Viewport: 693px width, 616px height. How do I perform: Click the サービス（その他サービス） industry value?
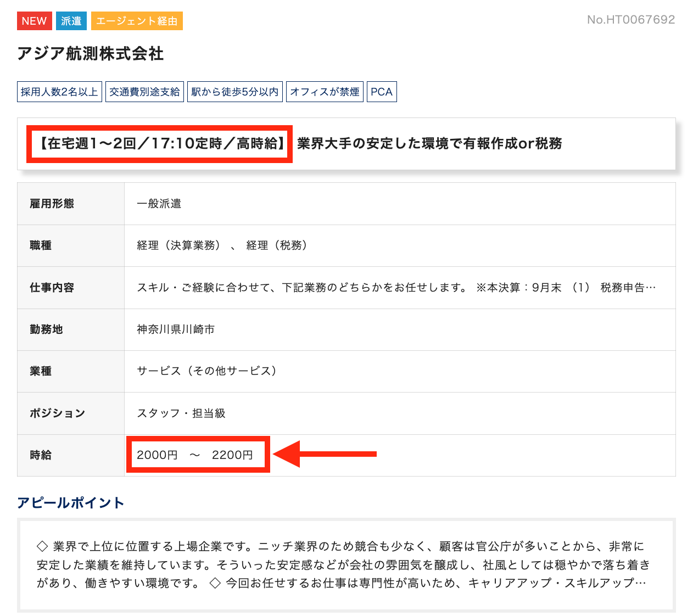[206, 371]
